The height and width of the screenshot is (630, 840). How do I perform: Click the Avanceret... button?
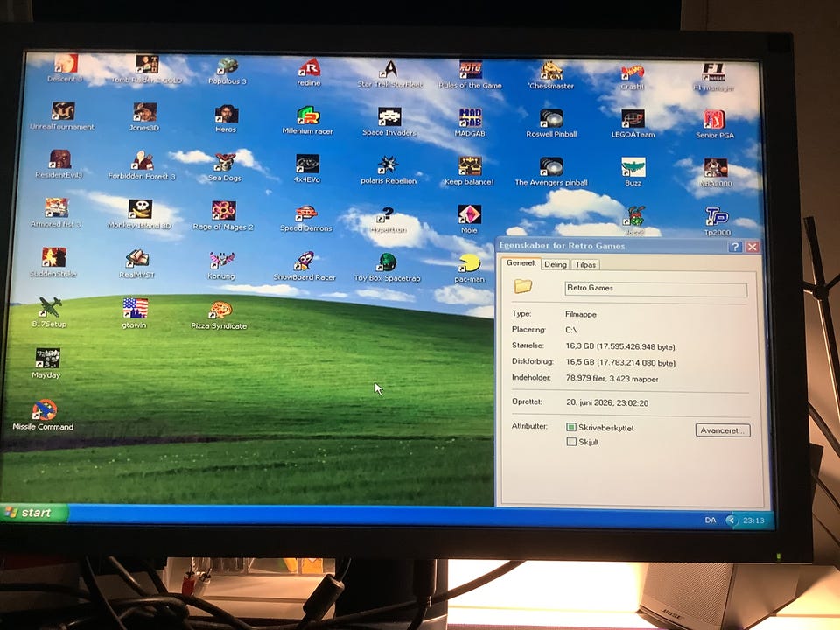(723, 430)
